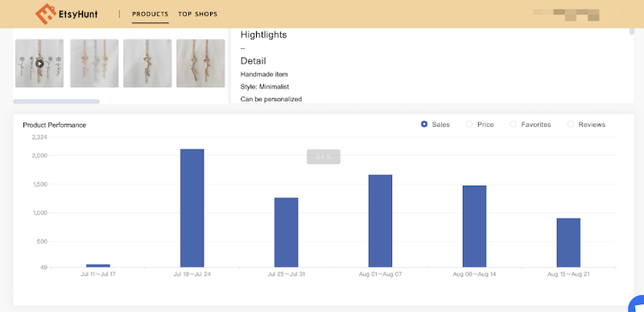Click the thumbnail strip horizontal scrollbar
The image size is (644, 312).
pyautogui.click(x=56, y=101)
